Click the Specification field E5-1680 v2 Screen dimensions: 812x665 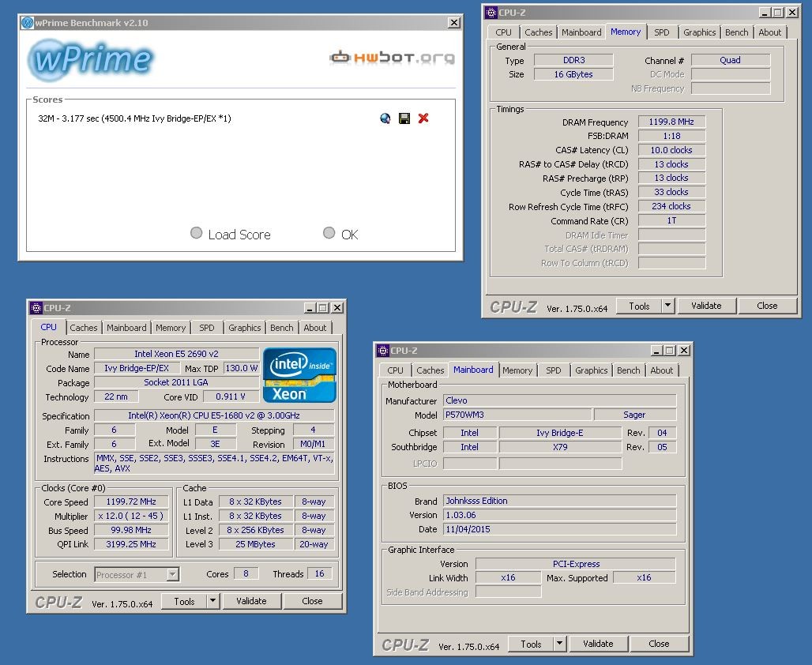[214, 415]
